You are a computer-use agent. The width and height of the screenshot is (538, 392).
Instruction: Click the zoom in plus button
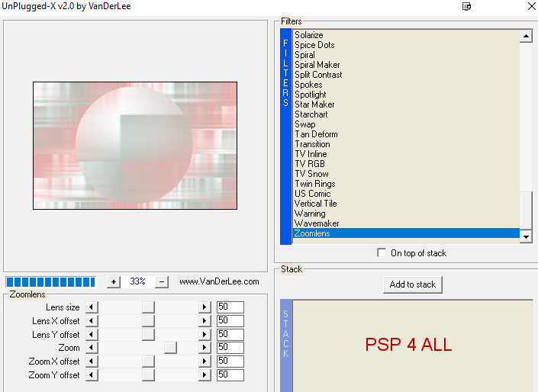click(113, 281)
